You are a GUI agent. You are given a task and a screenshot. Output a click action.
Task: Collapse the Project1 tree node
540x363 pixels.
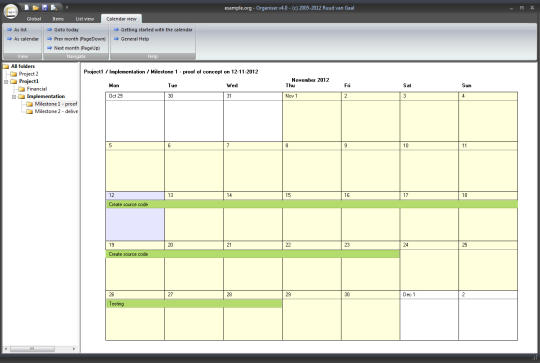point(6,82)
